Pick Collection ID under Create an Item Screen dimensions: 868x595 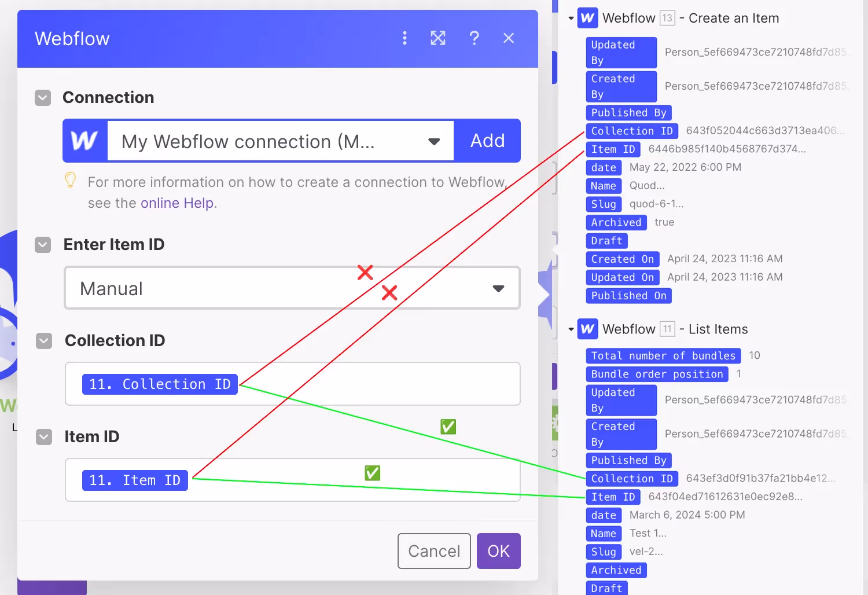pyautogui.click(x=632, y=131)
